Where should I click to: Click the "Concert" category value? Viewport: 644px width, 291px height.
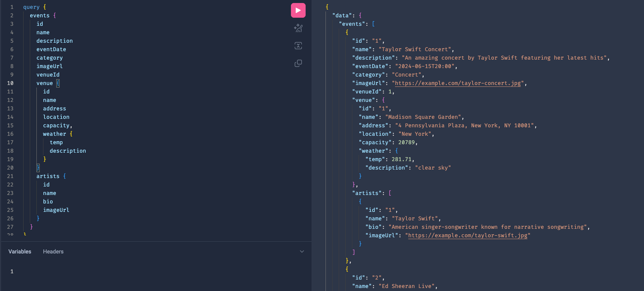click(407, 75)
